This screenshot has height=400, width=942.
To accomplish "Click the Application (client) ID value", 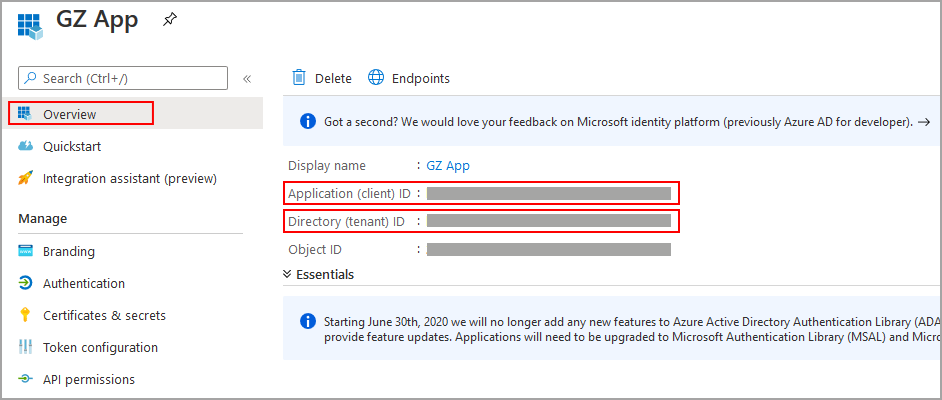I will 548,193.
